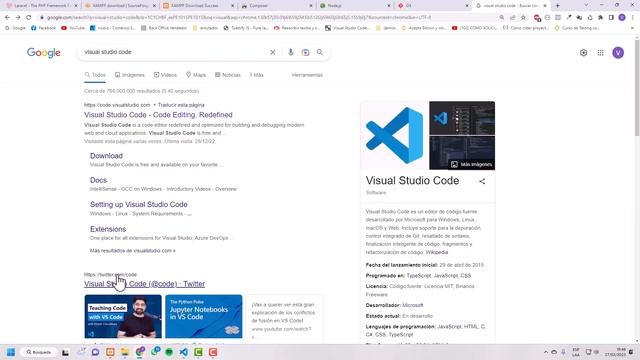Open Chrome side panel icon
The width and height of the screenshot is (640, 360).
[611, 18]
